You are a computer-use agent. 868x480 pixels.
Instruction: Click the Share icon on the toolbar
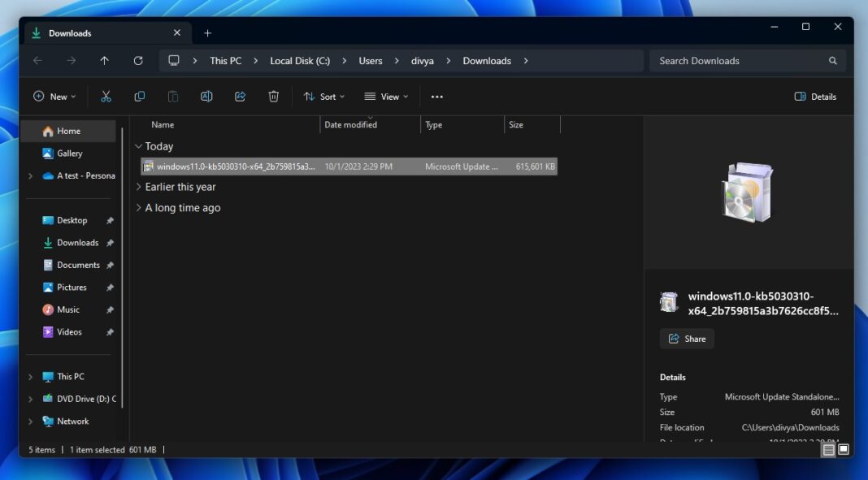pyautogui.click(x=240, y=96)
